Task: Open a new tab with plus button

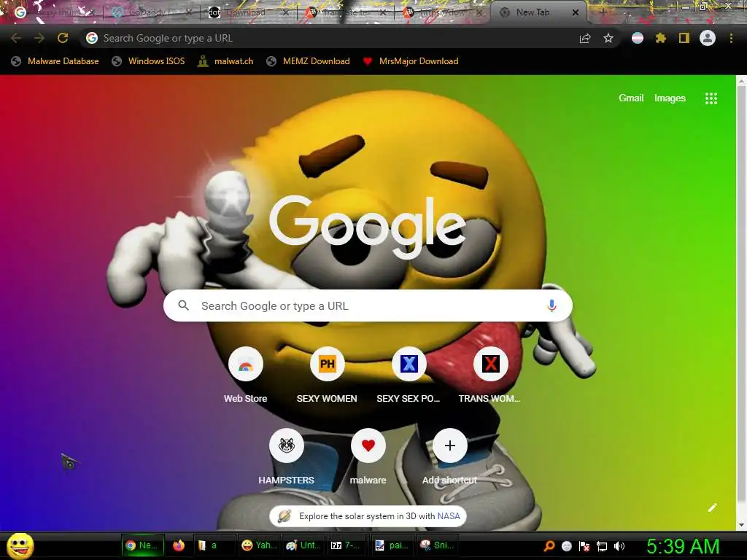Action: (x=603, y=12)
